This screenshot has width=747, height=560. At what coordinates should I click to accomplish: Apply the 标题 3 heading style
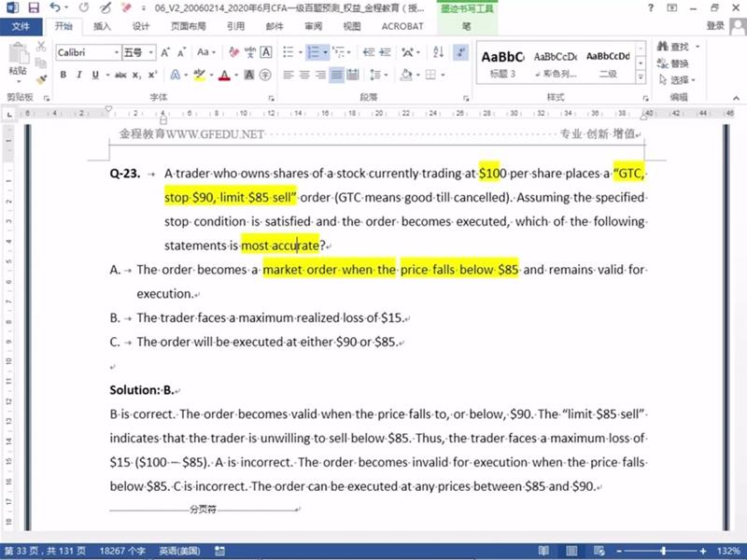[x=502, y=63]
